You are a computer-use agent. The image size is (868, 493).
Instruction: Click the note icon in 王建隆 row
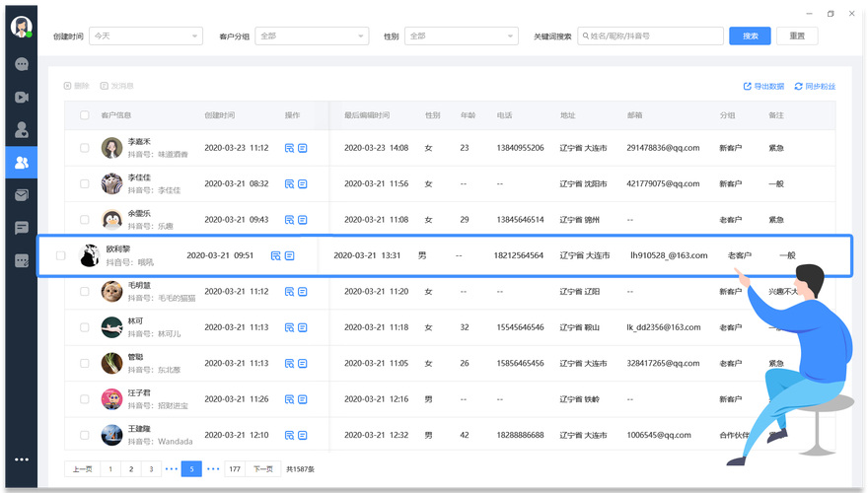[x=302, y=436]
